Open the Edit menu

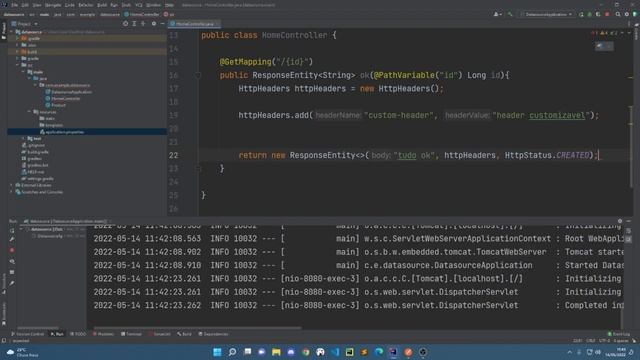click(25, 5)
